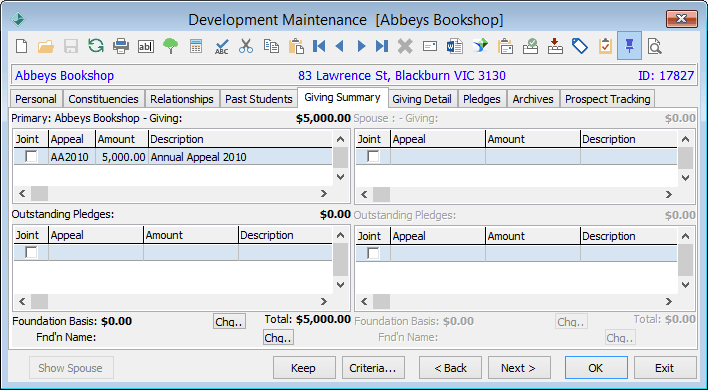Run spell check ABC icon

pos(221,46)
